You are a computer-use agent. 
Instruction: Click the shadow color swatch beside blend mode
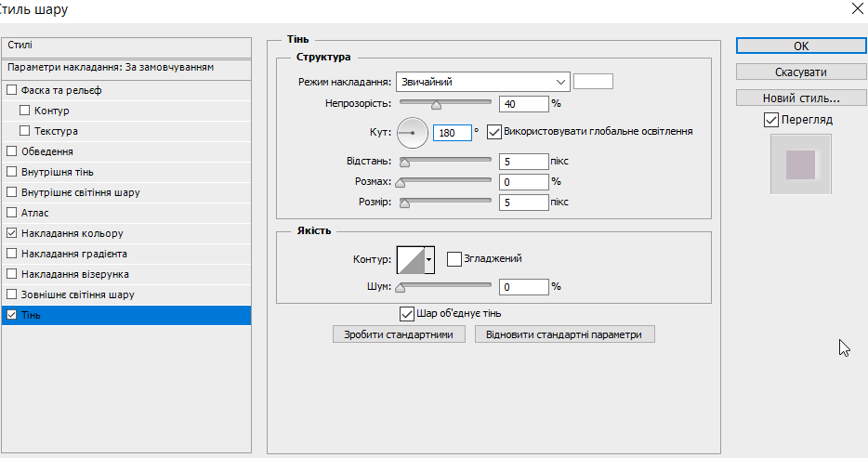tap(593, 82)
